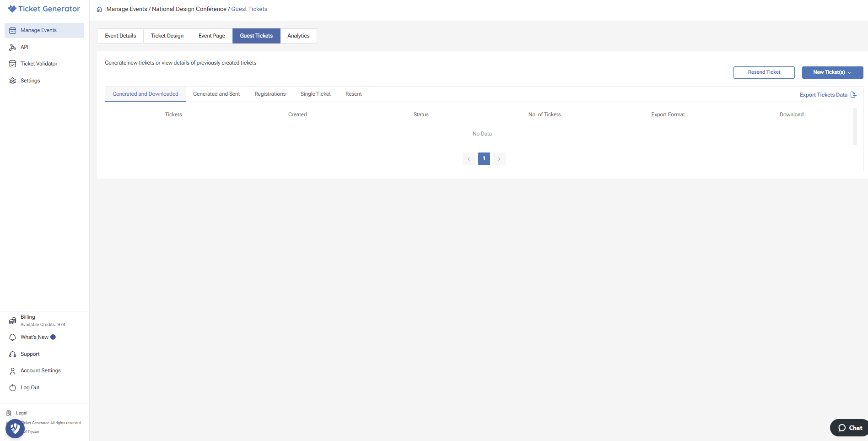868x441 pixels.
Task: Click National Design Conference breadcrumb
Action: coord(189,9)
